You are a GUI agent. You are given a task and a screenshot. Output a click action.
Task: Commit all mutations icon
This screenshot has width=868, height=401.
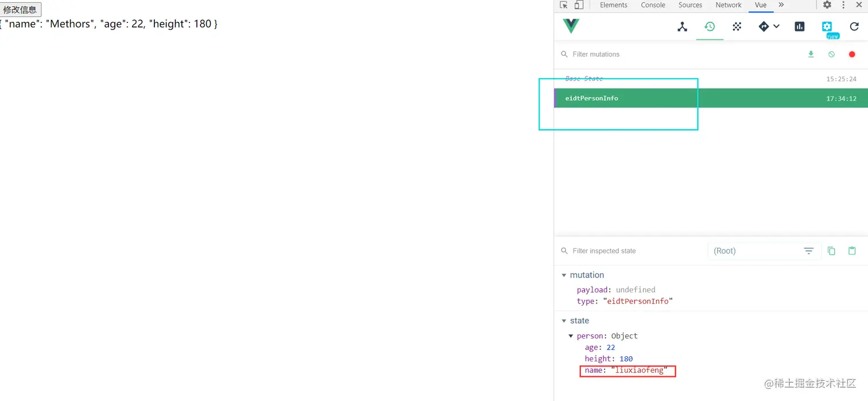point(811,54)
